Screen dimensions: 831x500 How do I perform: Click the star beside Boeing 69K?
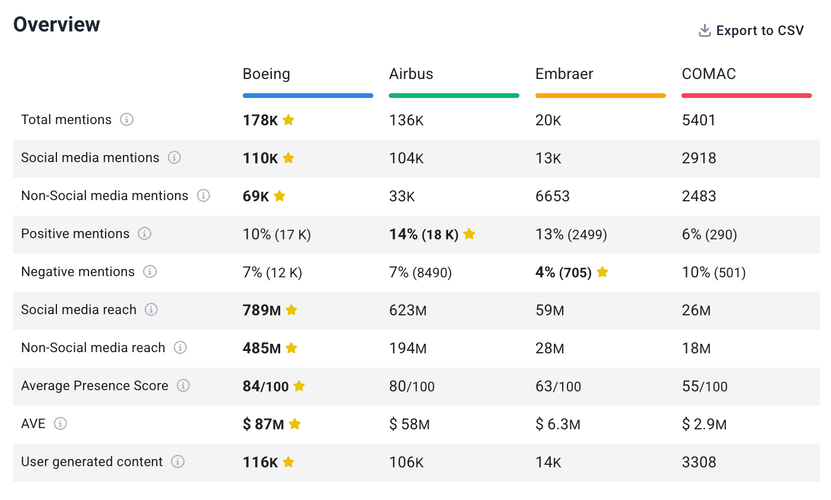coord(279,196)
